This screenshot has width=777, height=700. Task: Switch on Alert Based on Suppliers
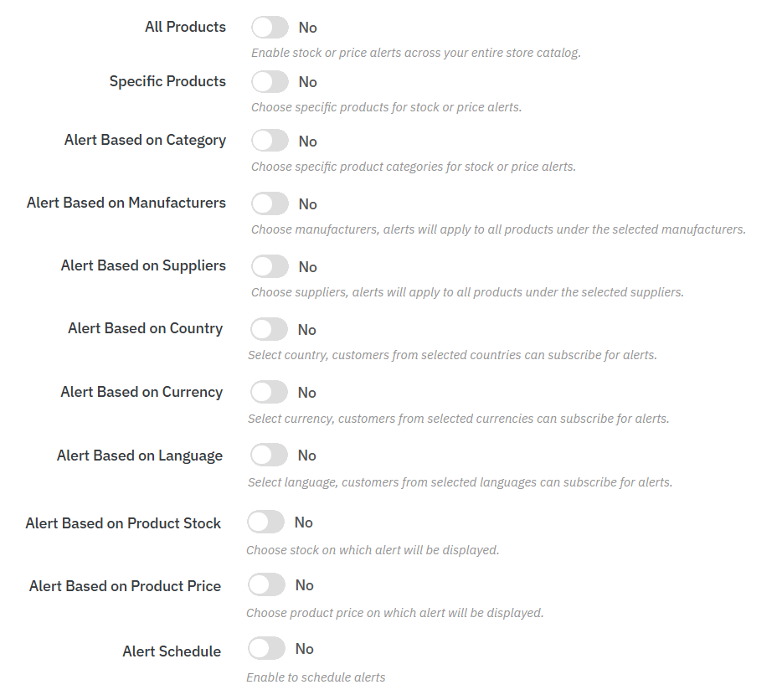click(x=270, y=266)
